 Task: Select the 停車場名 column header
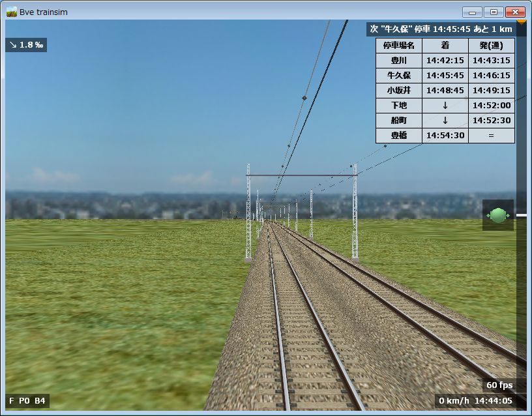click(398, 46)
